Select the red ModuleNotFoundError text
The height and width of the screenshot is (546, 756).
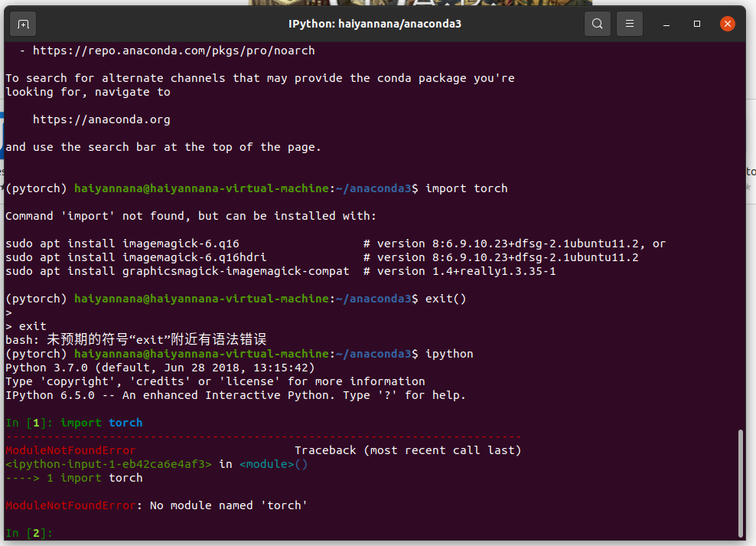click(70, 450)
